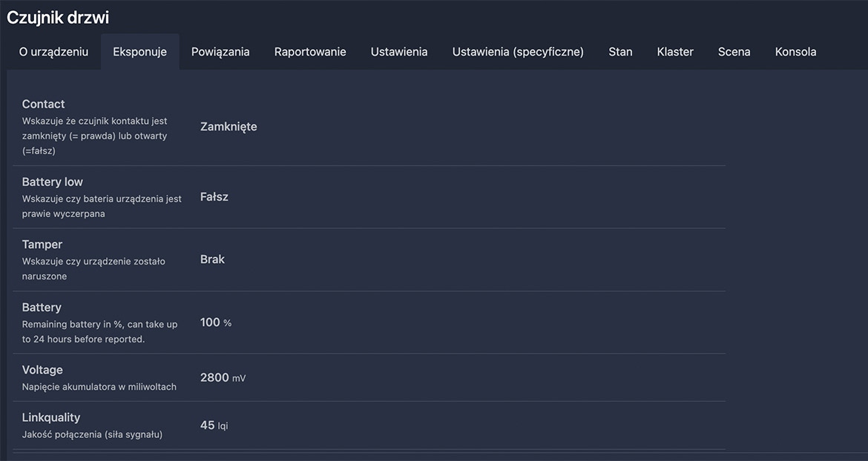Click the Tamper property label
This screenshot has width=868, height=461.
(42, 245)
